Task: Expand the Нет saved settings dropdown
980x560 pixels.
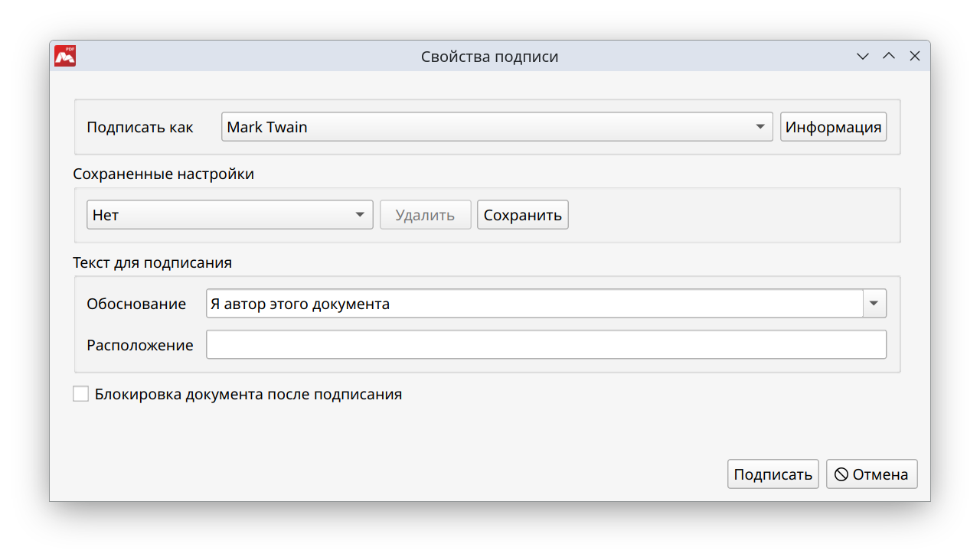Action: click(230, 215)
